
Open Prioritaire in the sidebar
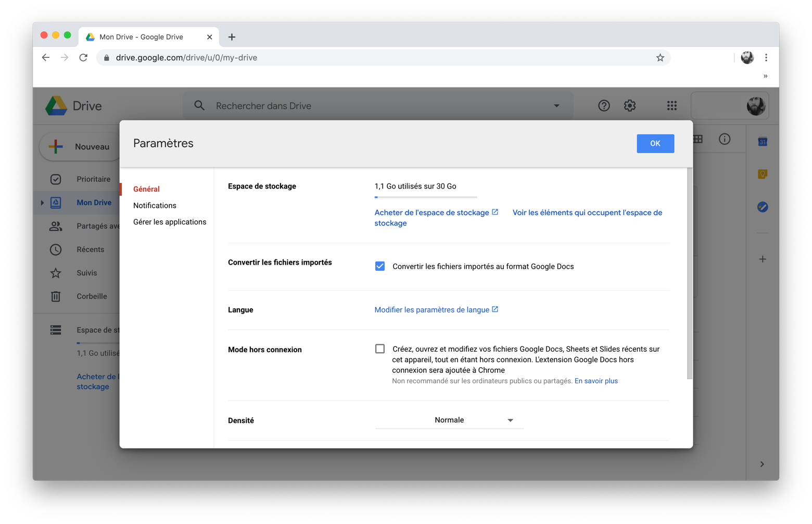click(x=94, y=179)
